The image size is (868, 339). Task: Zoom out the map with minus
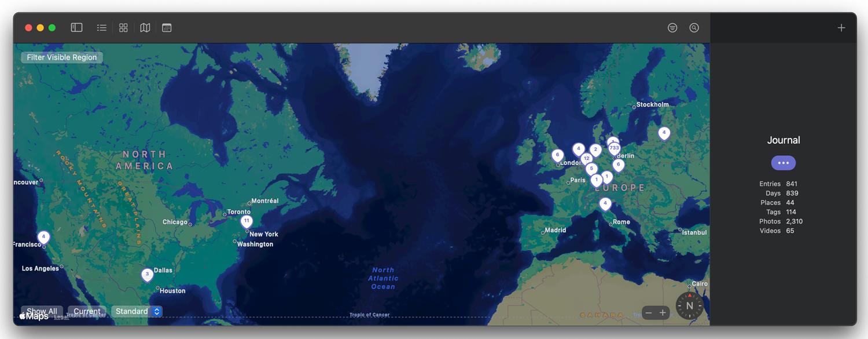click(x=649, y=313)
